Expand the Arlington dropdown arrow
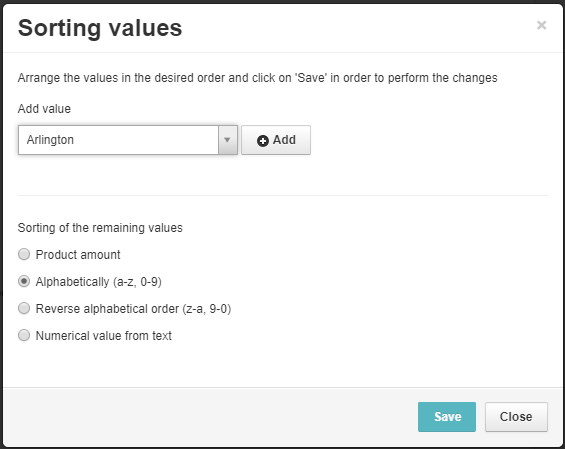Screen dimensions: 565x449 [227, 140]
